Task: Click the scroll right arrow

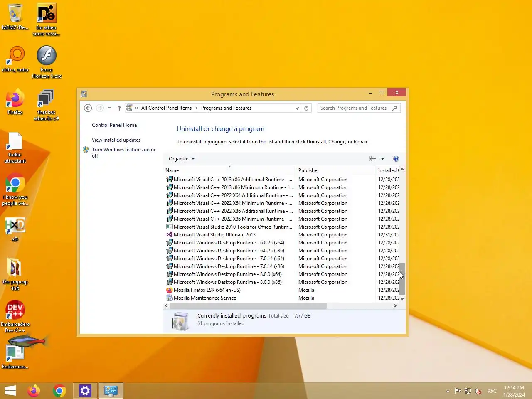Action: point(395,305)
